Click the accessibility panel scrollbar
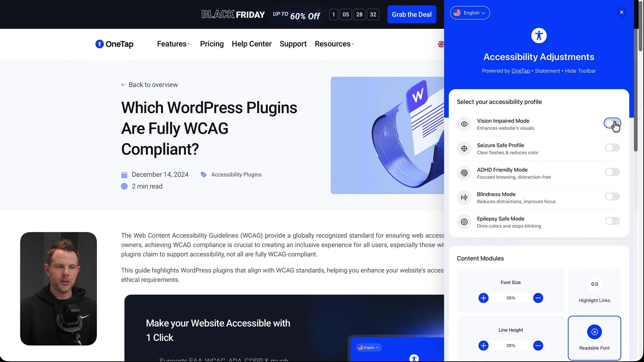 coord(636,90)
